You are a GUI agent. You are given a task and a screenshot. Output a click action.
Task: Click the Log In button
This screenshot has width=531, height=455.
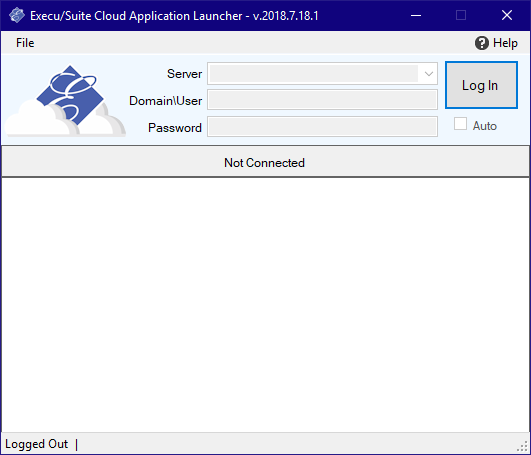481,85
